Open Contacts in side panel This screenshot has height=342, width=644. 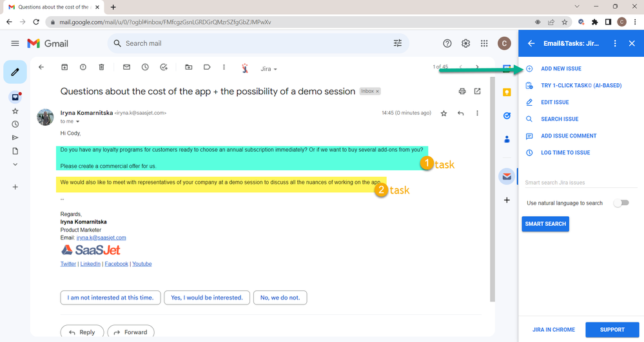(x=507, y=139)
